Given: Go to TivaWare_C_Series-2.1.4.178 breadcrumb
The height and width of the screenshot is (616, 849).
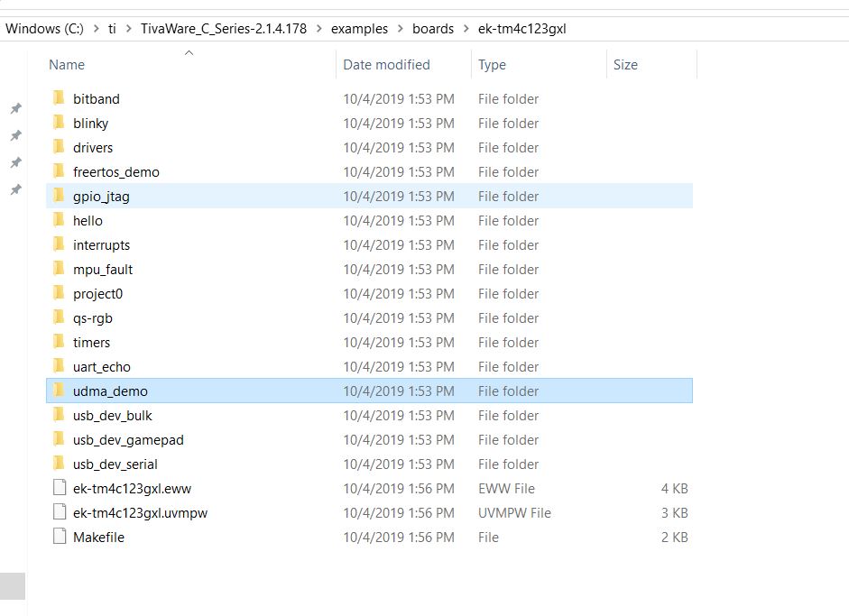Looking at the screenshot, I should point(224,29).
